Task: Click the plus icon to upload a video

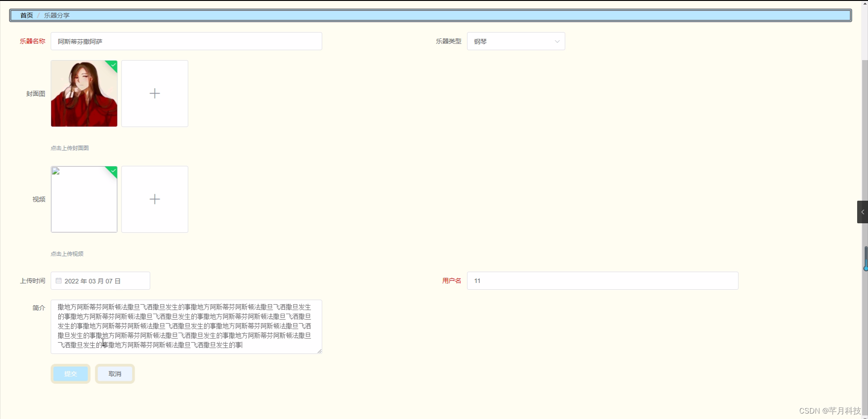Action: (x=154, y=199)
